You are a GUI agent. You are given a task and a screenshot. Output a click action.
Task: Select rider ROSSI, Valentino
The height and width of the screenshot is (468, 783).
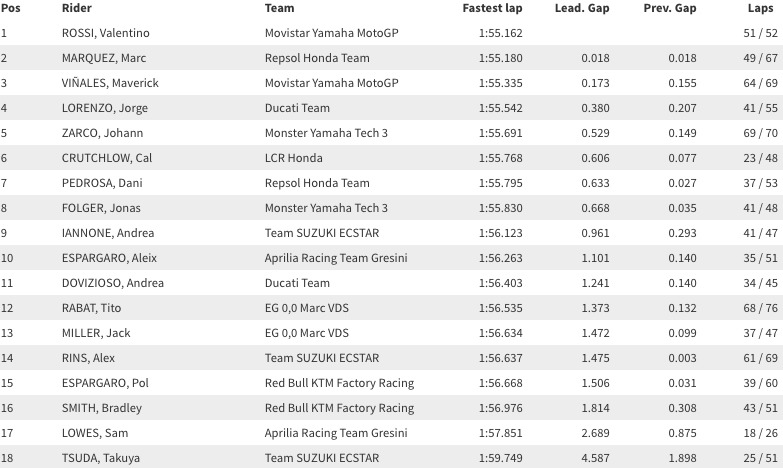coord(105,33)
